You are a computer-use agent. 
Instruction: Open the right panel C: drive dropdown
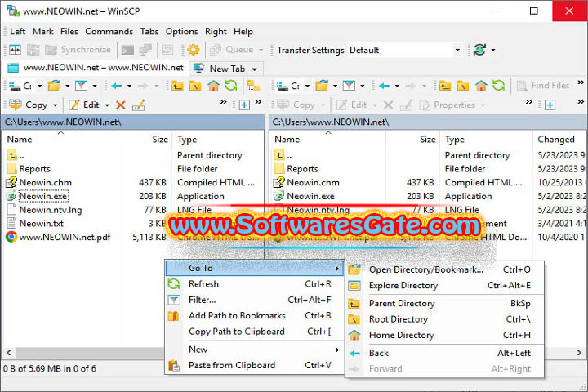pyautogui.click(x=307, y=86)
